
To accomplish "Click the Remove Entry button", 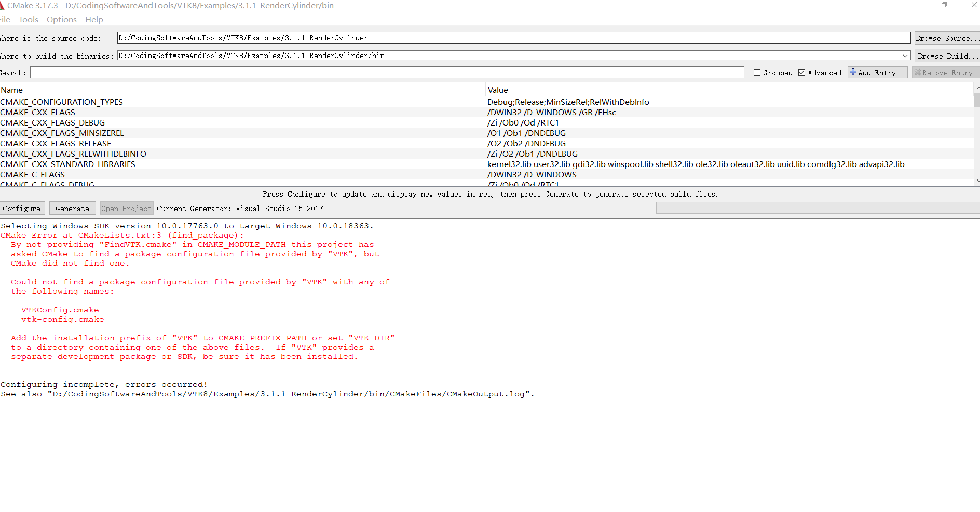I will point(946,73).
